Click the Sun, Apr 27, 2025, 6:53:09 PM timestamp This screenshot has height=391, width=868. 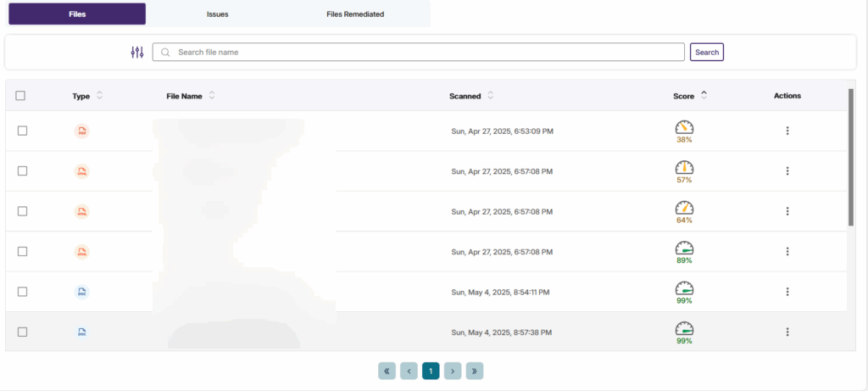[x=502, y=131]
